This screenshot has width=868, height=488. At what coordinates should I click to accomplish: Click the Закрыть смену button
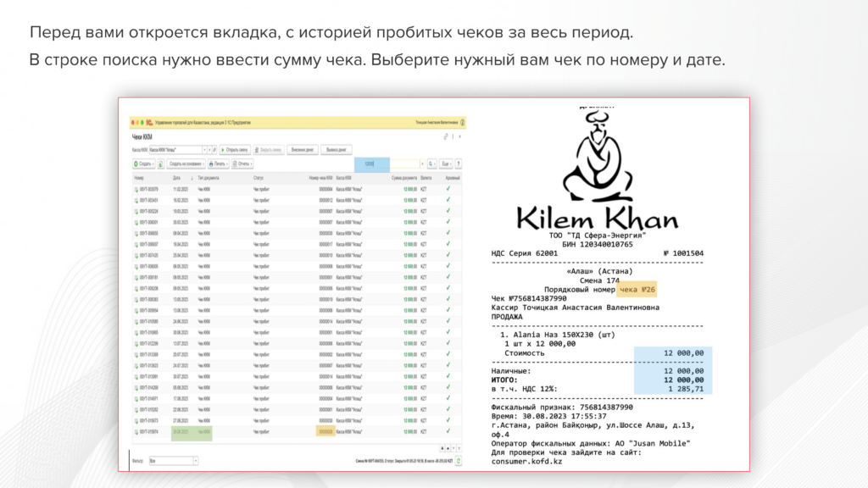pos(269,150)
